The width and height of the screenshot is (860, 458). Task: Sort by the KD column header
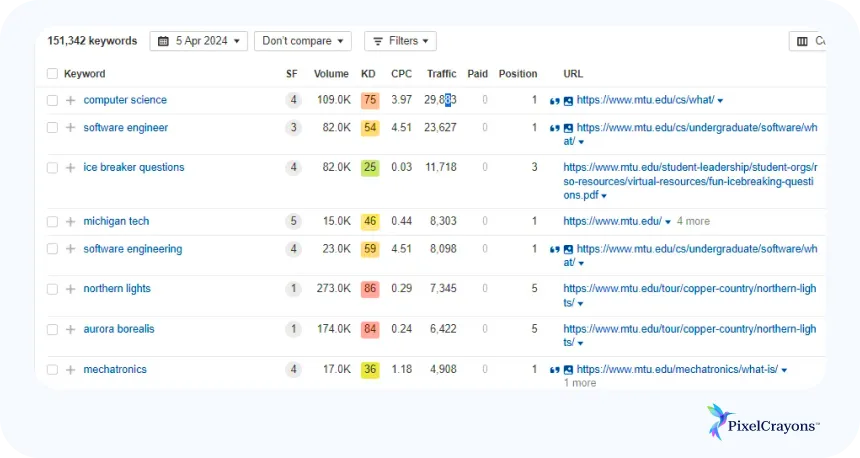(x=368, y=73)
